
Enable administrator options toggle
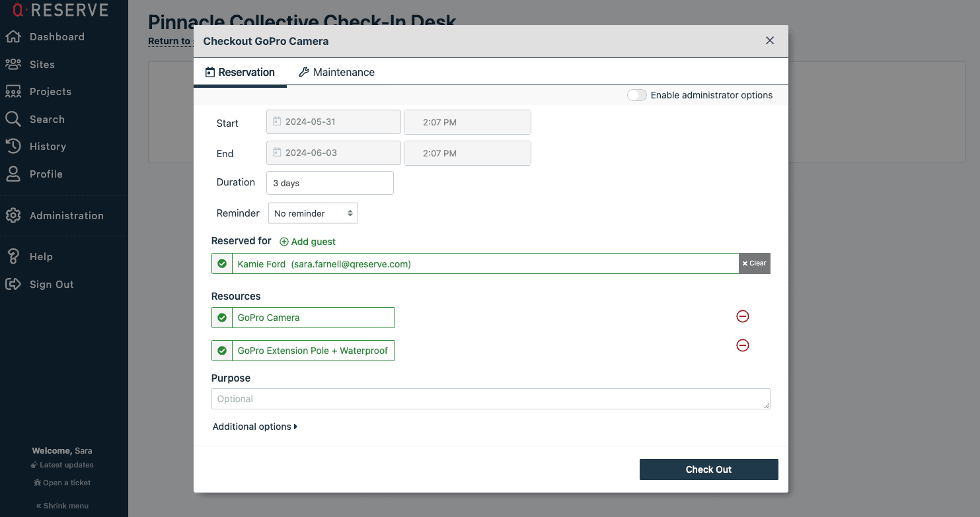(636, 95)
